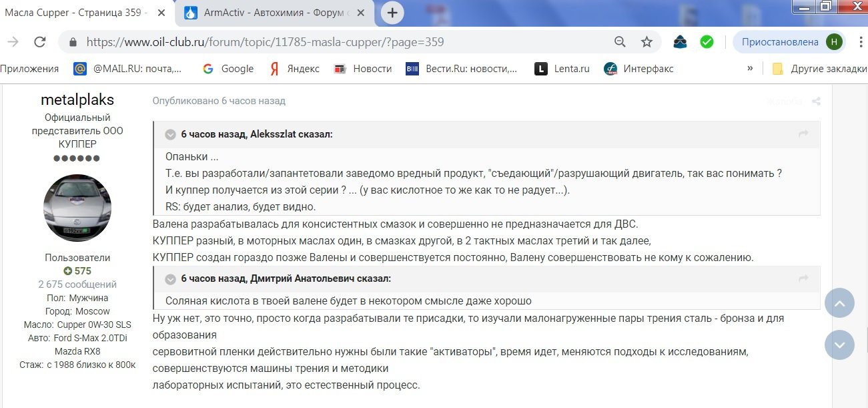Viewport: 868px width, 408px height.
Task: Jump to Дмитрий Анатольевич's quoted post arrow
Action: (803, 278)
